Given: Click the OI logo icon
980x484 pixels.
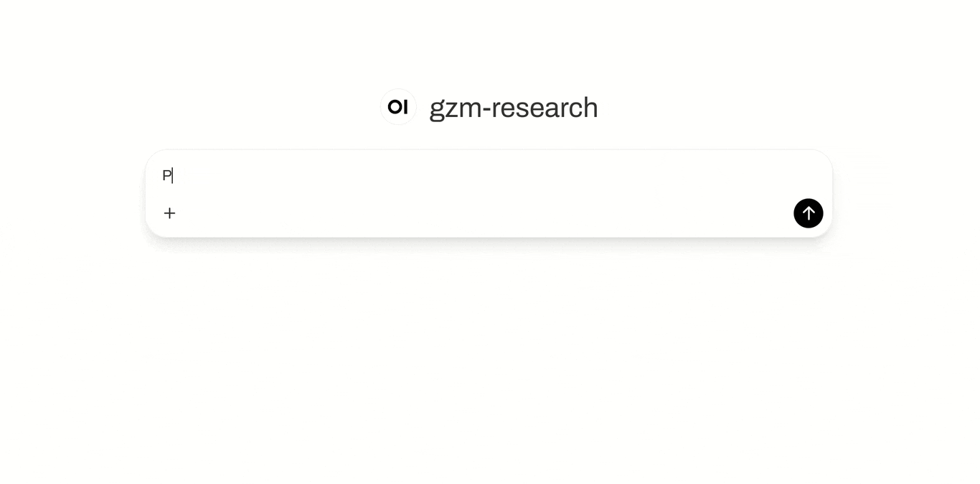Looking at the screenshot, I should (x=398, y=107).
